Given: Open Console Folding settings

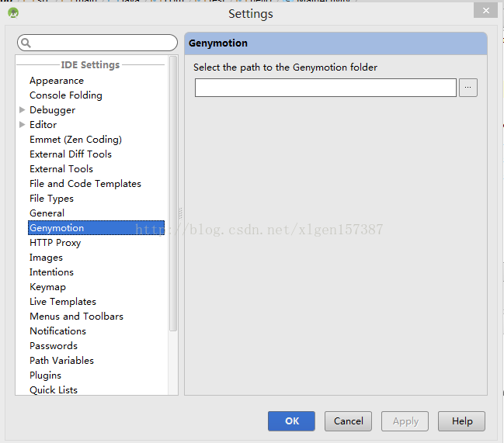Looking at the screenshot, I should [66, 95].
